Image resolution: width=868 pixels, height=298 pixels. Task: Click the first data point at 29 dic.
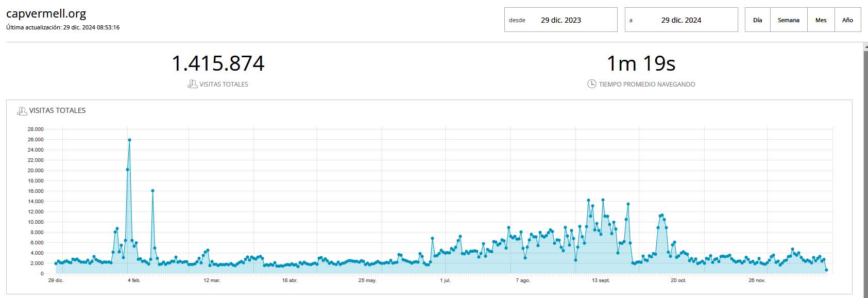(x=56, y=263)
